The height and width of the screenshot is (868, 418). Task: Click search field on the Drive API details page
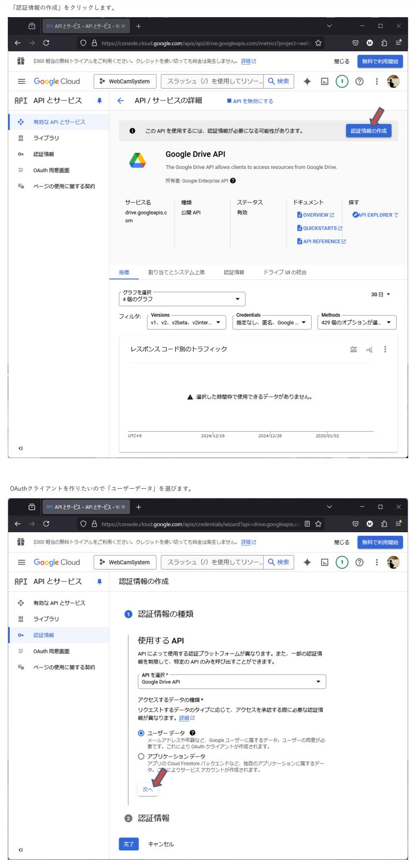click(x=212, y=81)
